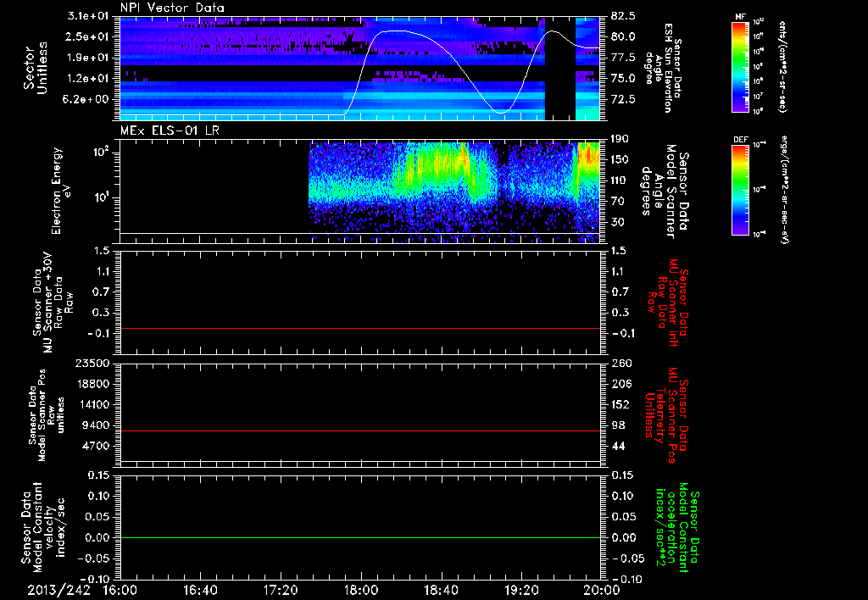This screenshot has height=600, width=868.
Task: Click the 19:20 time axis label
Action: pos(521,590)
